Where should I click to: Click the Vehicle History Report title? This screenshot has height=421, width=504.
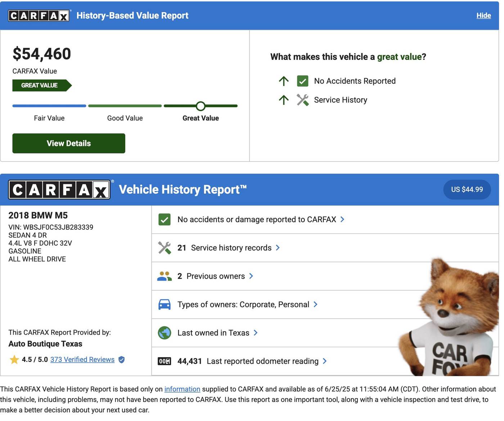[183, 189]
